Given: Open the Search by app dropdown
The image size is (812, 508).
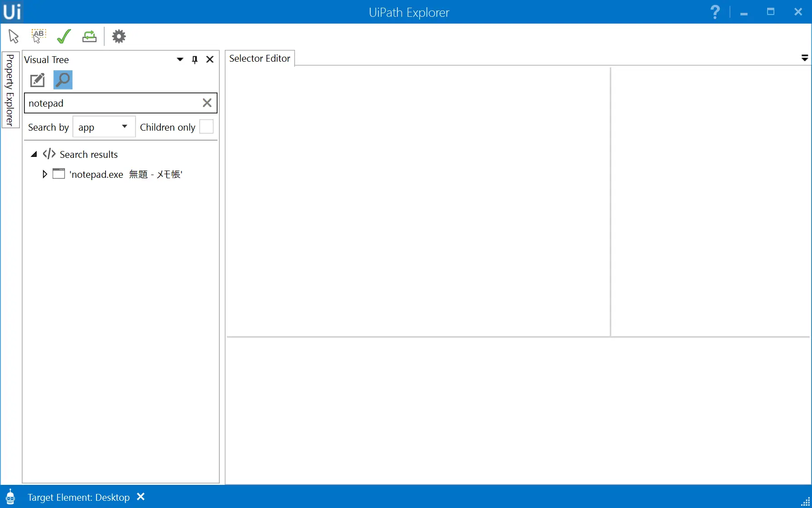Looking at the screenshot, I should coord(104,127).
